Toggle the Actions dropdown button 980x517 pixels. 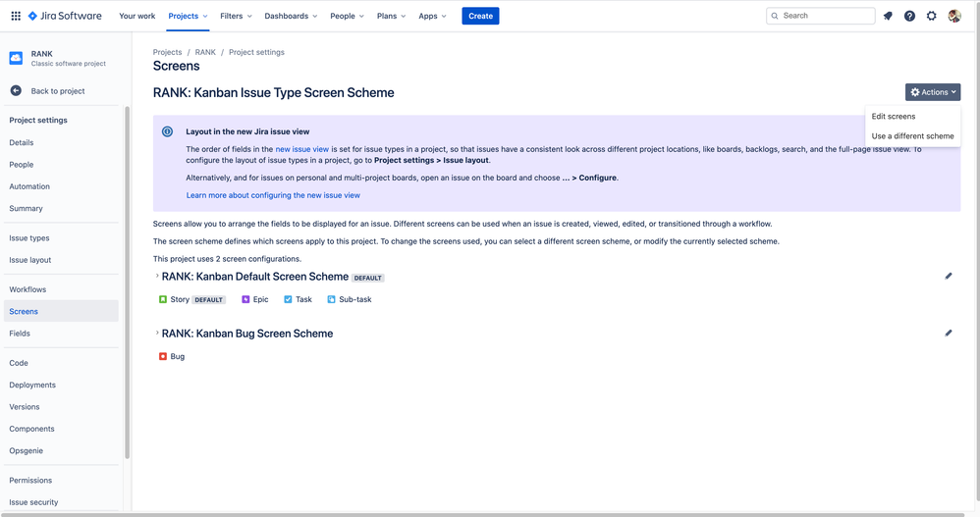(933, 92)
